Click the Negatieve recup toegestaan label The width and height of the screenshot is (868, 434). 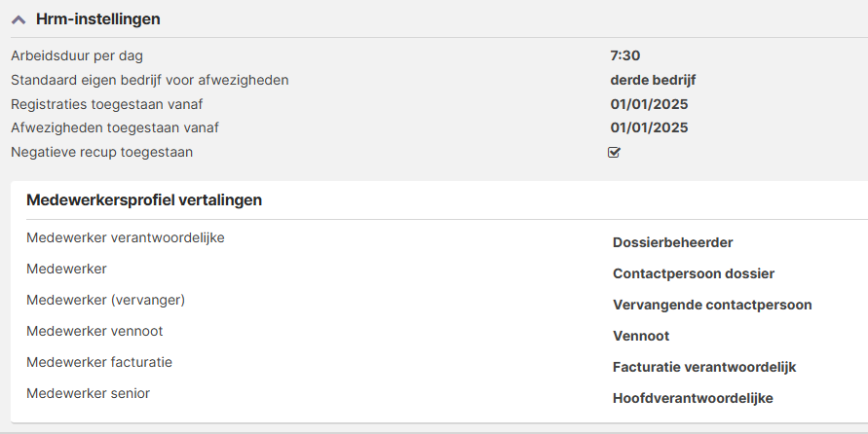[x=101, y=152]
